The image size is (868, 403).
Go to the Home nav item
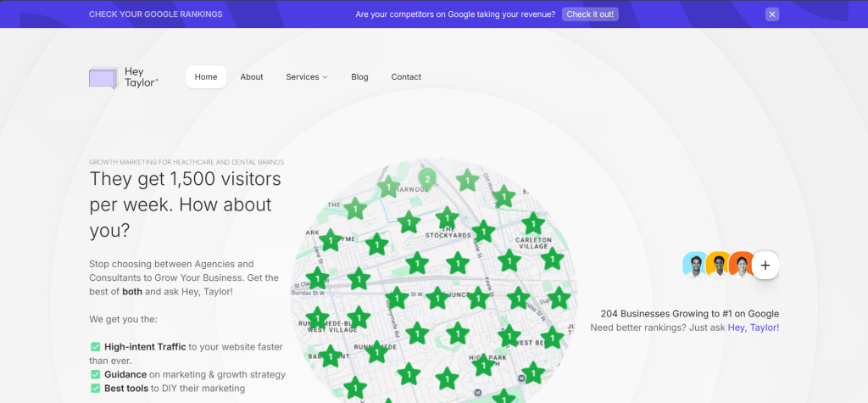tap(206, 77)
